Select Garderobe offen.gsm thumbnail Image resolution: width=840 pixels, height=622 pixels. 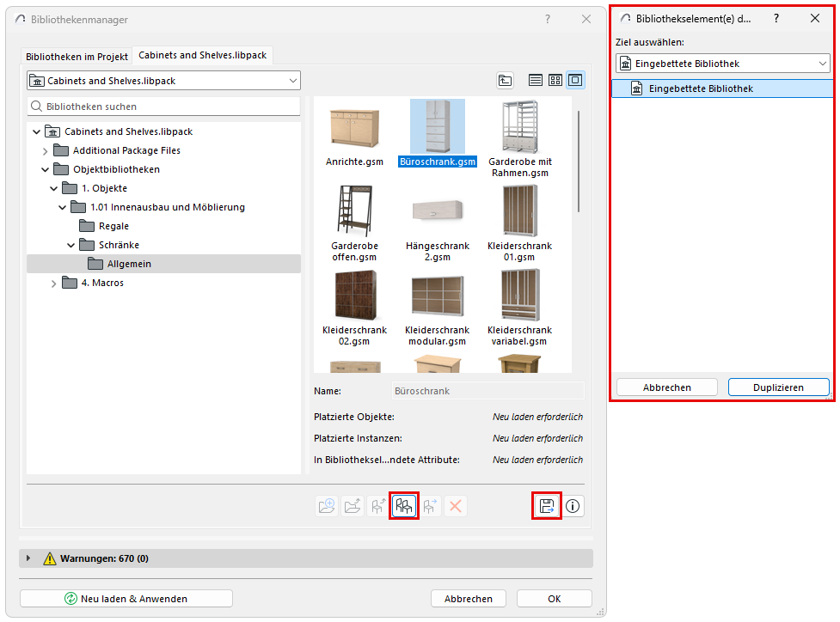354,223
